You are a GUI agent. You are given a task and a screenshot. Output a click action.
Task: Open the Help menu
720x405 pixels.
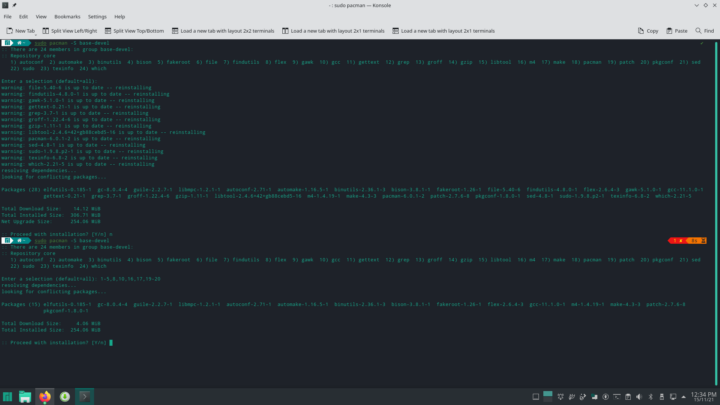[x=119, y=17]
